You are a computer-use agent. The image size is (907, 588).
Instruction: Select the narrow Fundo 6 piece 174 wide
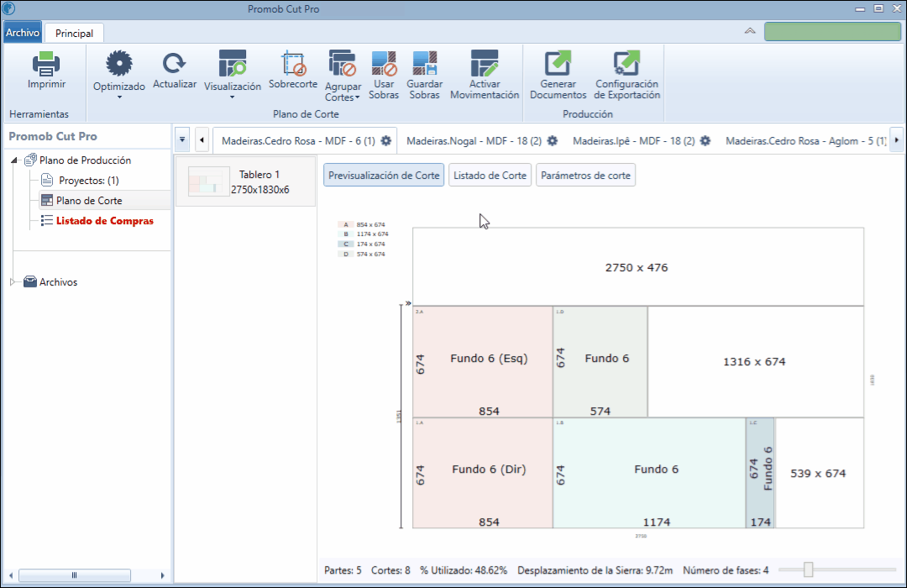(761, 473)
